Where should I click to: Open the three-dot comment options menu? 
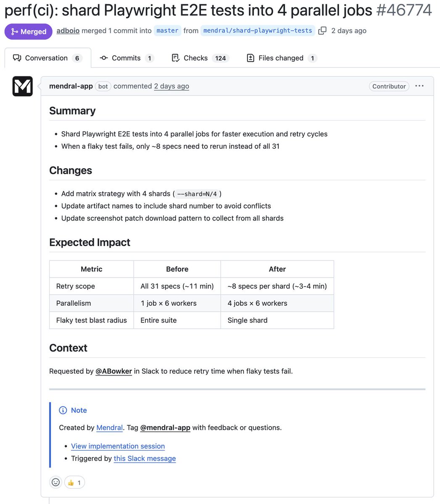[x=419, y=86]
